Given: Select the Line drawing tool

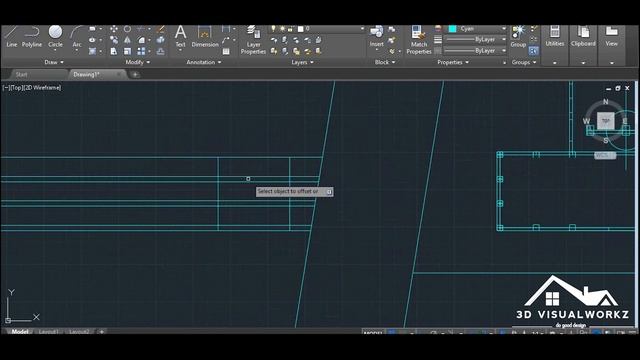Looking at the screenshot, I should coord(11,36).
